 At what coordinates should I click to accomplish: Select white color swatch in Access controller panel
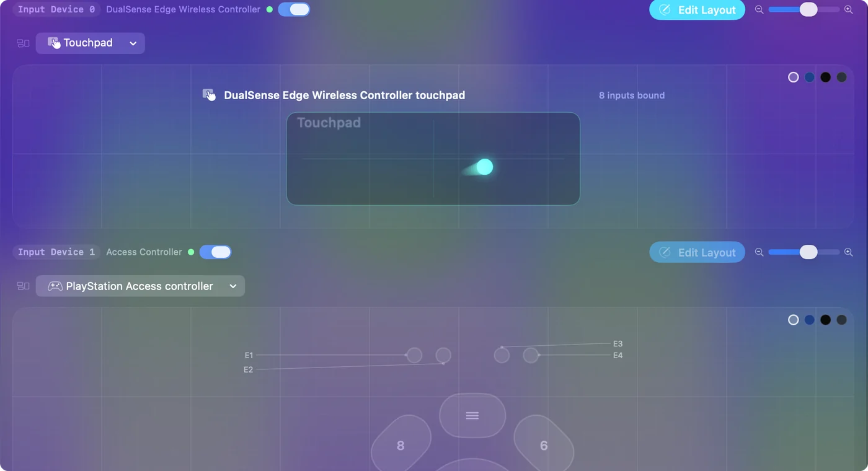click(793, 320)
